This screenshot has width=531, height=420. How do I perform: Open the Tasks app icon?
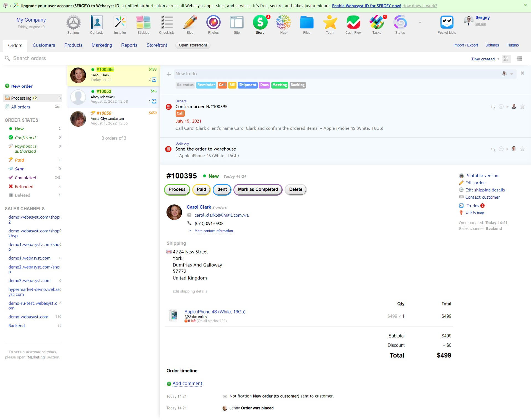[376, 23]
